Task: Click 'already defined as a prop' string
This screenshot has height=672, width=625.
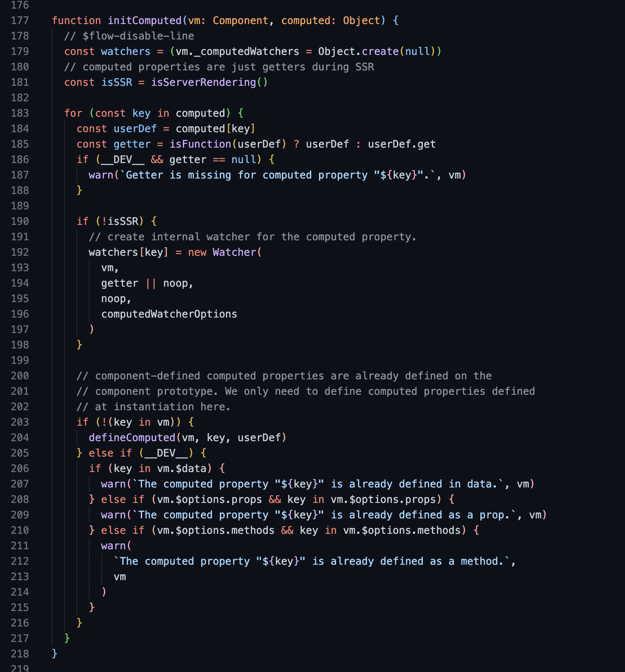Action: point(324,515)
